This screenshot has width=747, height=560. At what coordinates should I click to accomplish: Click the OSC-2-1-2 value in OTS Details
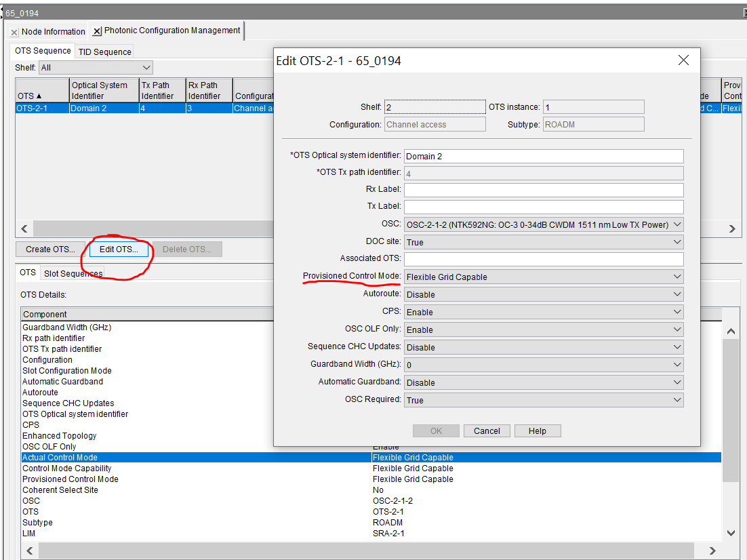[392, 501]
